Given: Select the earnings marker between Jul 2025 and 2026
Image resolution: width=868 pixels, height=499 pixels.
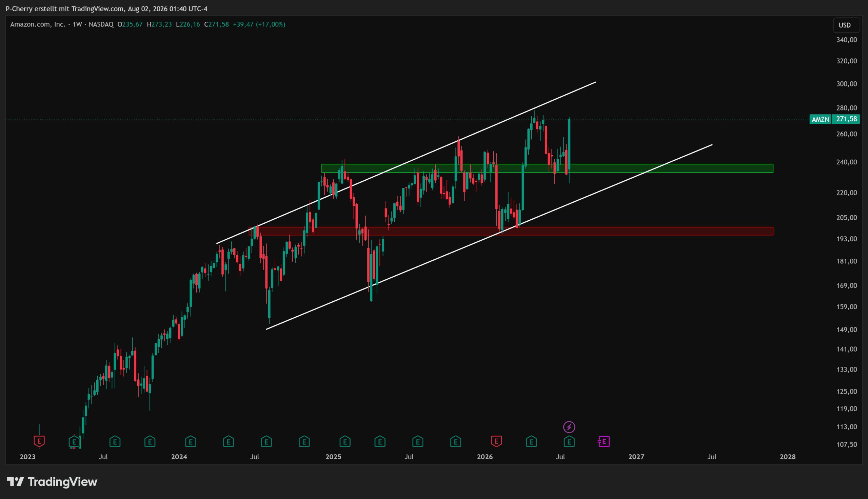Looking at the screenshot, I should tap(455, 441).
